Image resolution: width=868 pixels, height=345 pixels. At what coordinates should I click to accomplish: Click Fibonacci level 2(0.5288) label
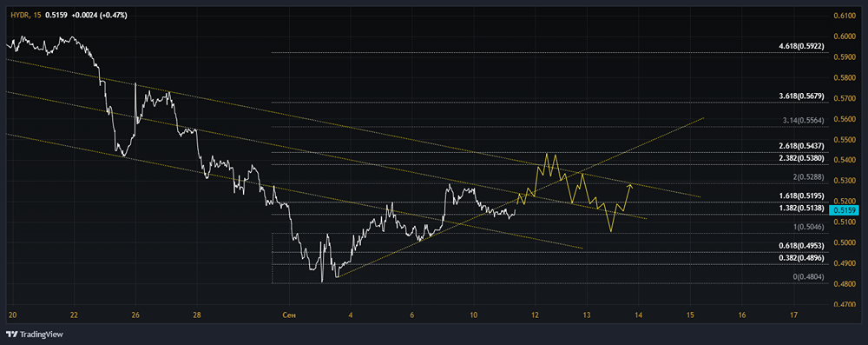coord(810,177)
